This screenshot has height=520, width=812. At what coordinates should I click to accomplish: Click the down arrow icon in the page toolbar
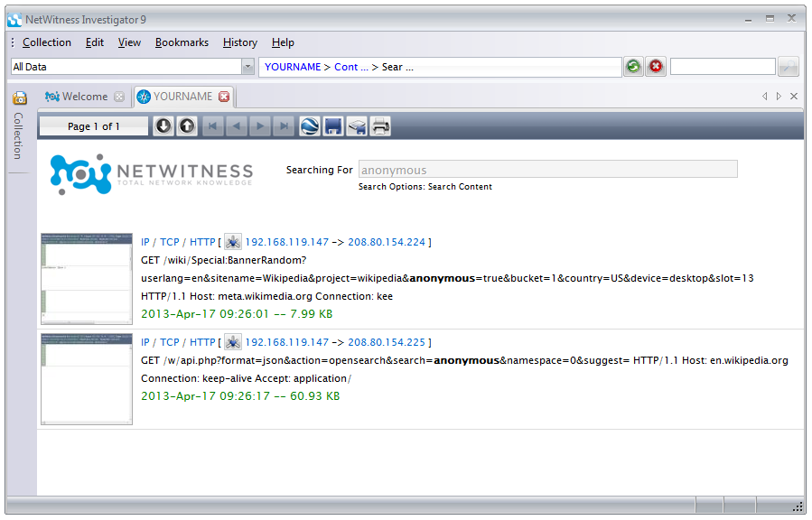click(x=163, y=126)
